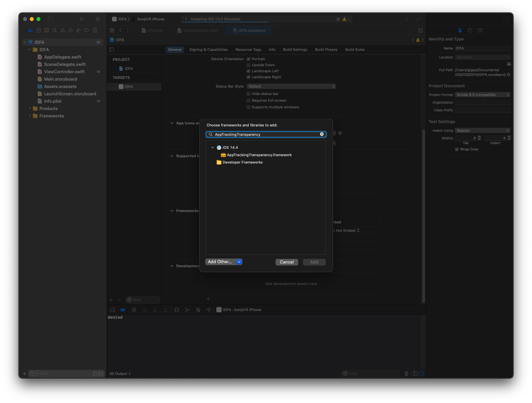Viewport: 532px width, 403px height.
Task: Switch to Info tab
Action: (x=272, y=49)
